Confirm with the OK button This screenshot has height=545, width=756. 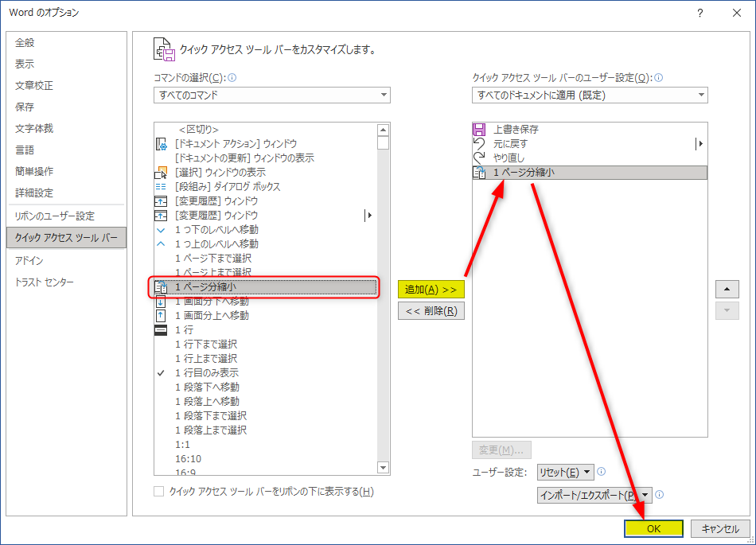coord(654,528)
